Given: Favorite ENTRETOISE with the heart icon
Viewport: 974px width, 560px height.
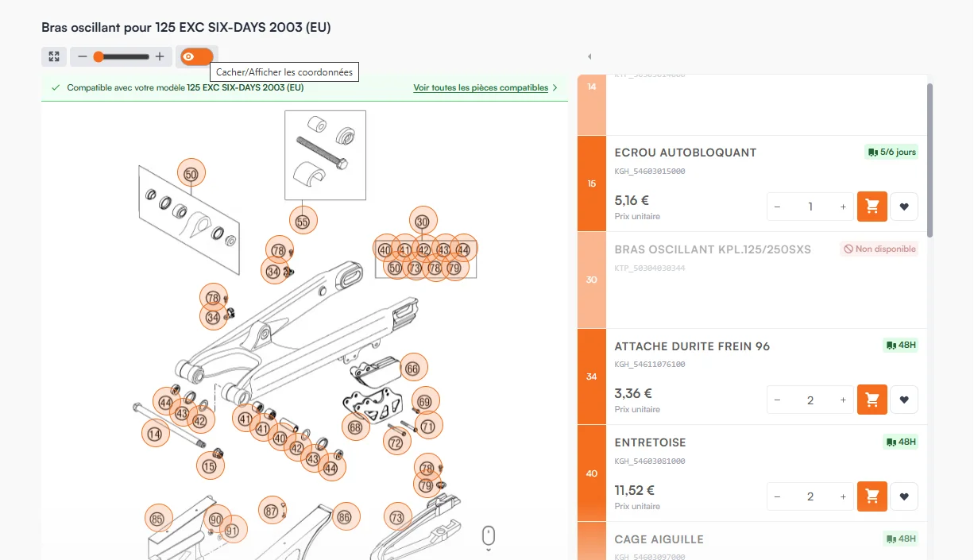Looking at the screenshot, I should pos(904,496).
